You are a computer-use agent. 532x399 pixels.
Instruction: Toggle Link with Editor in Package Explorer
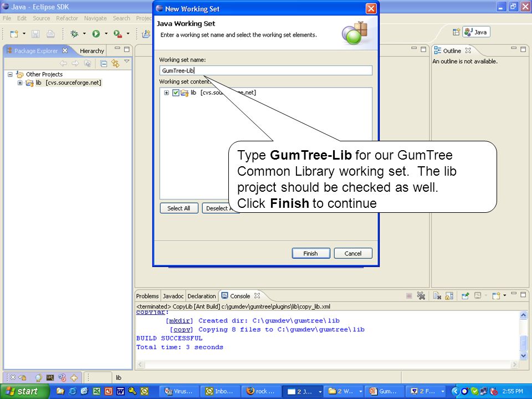tap(115, 63)
